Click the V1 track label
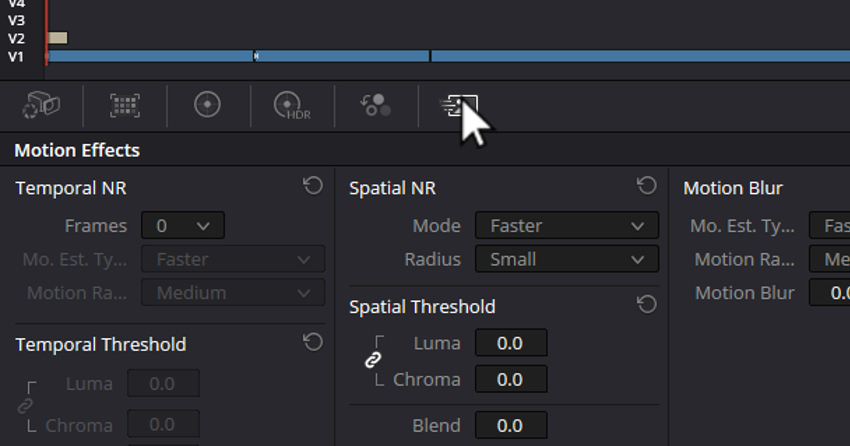The width and height of the screenshot is (850, 446). click(16, 56)
